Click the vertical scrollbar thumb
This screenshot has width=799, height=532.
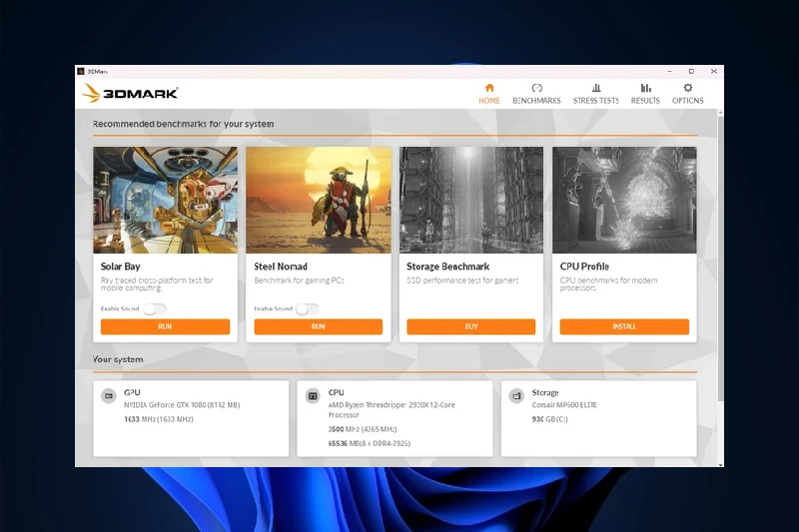[720, 259]
